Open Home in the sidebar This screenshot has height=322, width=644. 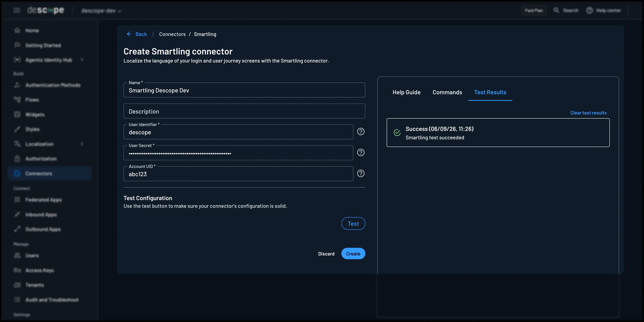[x=49, y=31]
